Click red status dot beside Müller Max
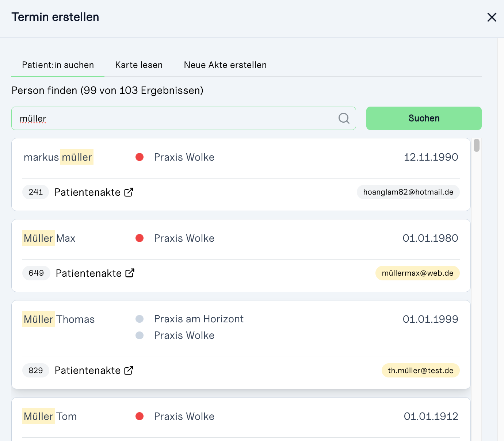The width and height of the screenshot is (504, 441). coord(140,238)
